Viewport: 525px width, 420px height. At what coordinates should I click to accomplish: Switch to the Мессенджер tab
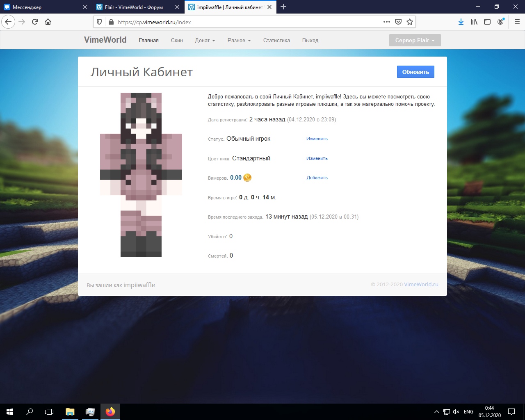tap(46, 7)
